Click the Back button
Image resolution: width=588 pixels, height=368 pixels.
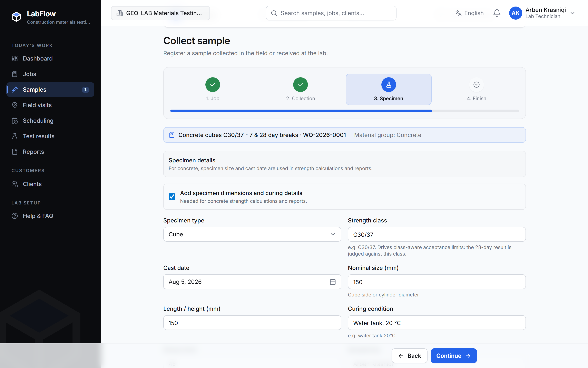(x=409, y=356)
